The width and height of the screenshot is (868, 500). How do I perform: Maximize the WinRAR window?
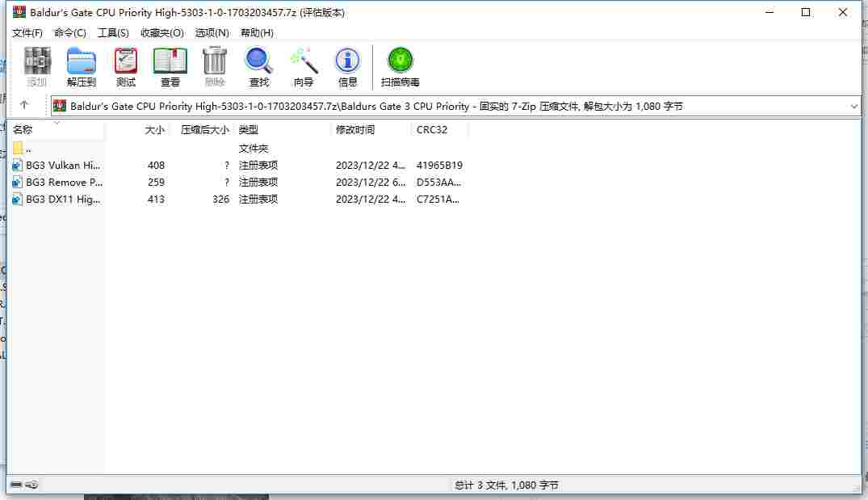coord(806,12)
